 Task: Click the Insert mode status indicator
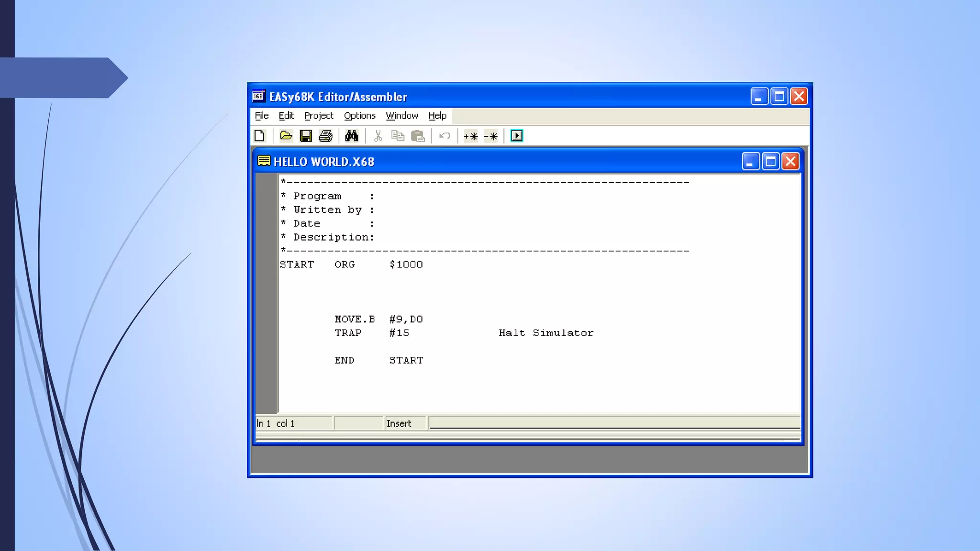point(399,423)
